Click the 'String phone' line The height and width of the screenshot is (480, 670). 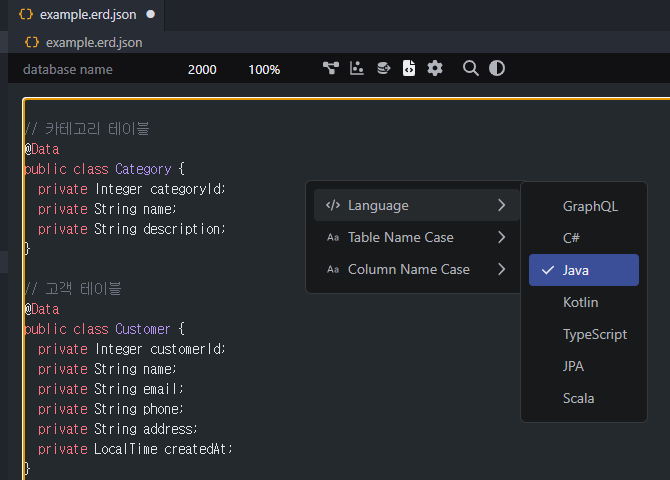tap(111, 409)
